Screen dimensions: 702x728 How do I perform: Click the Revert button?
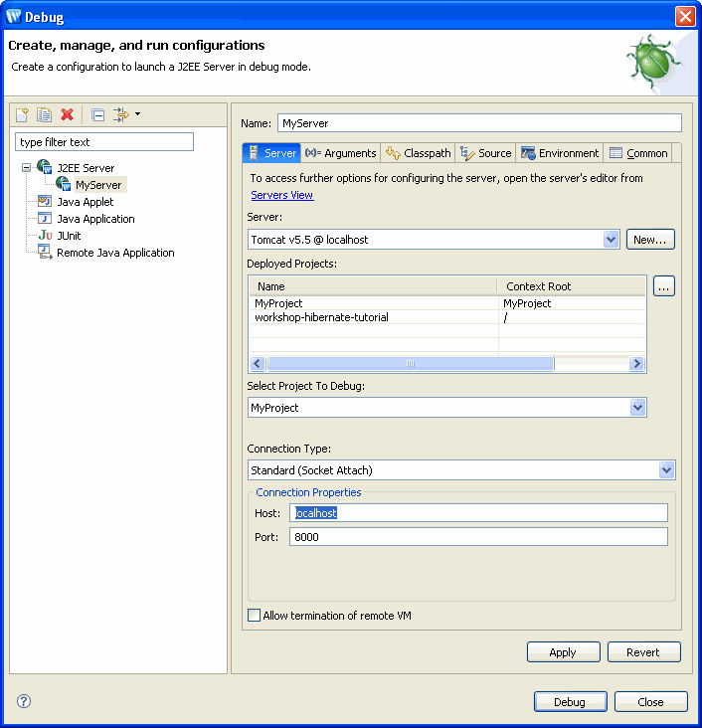tap(643, 652)
